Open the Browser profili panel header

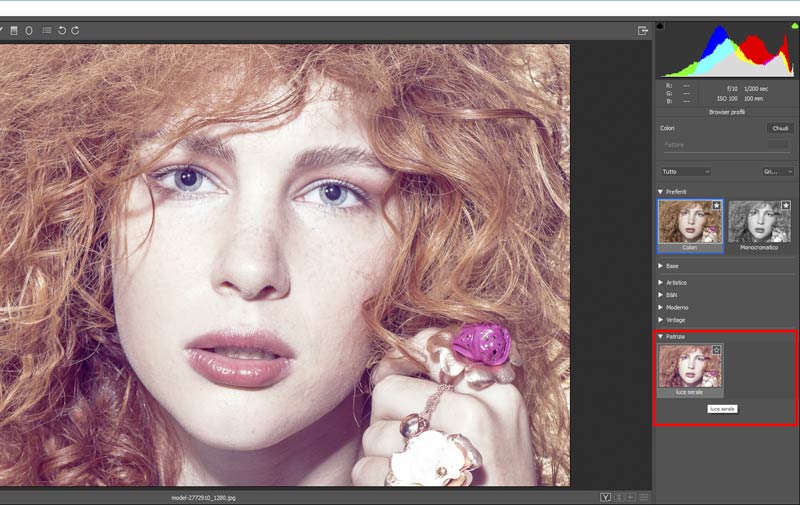tap(727, 112)
